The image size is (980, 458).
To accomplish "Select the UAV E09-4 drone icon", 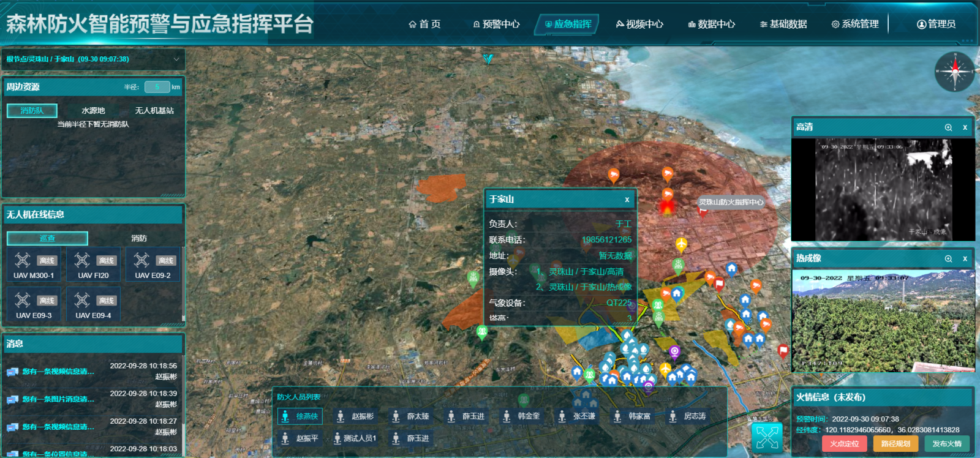I will [x=82, y=300].
